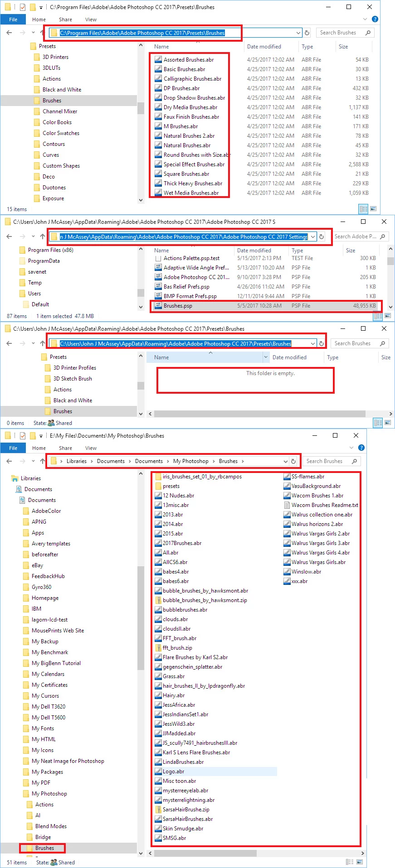Sort the top window by the Type column
This screenshot has width=395, height=868.
[x=307, y=47]
